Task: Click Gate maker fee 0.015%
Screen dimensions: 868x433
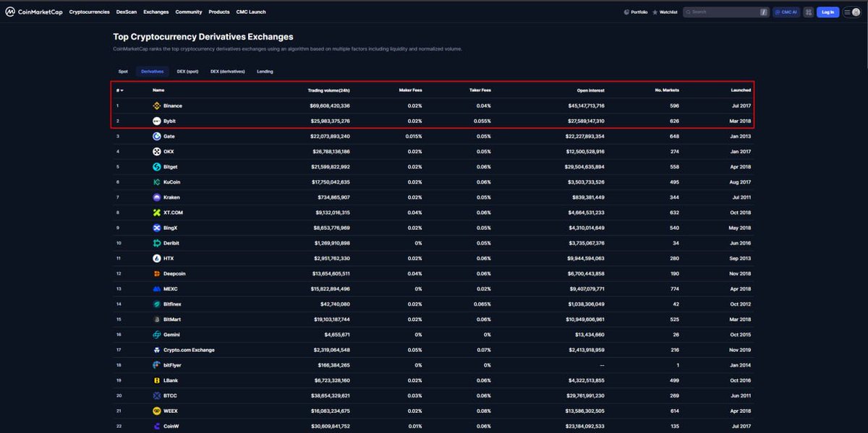Action: click(x=414, y=136)
